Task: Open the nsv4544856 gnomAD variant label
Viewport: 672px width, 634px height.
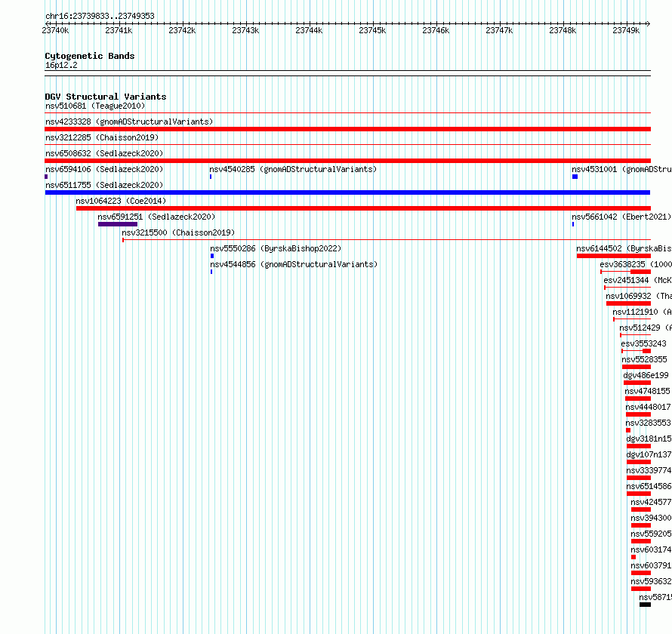Action: pos(294,264)
